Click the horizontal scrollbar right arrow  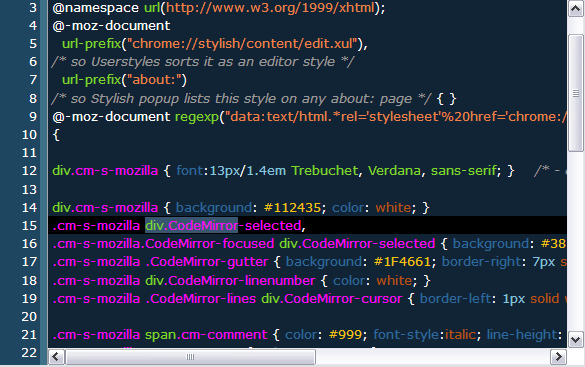(x=558, y=357)
